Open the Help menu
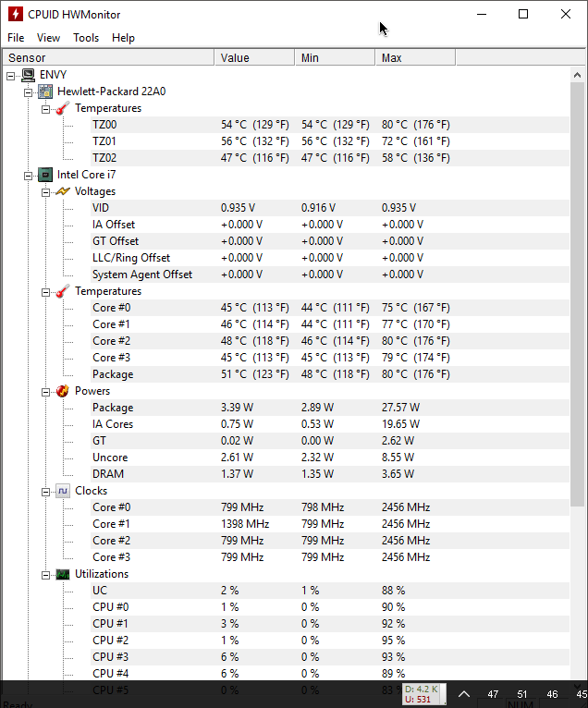Viewport: 588px width, 708px height. tap(123, 38)
